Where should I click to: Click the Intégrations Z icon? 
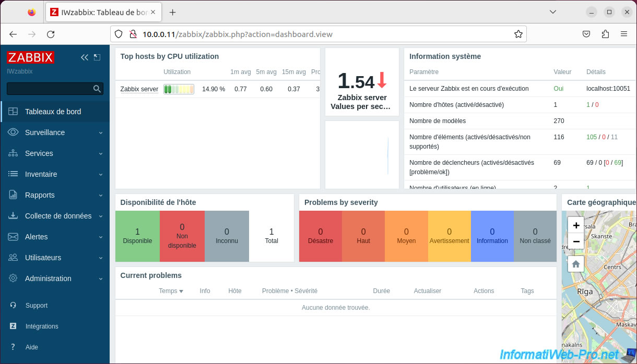coord(14,326)
